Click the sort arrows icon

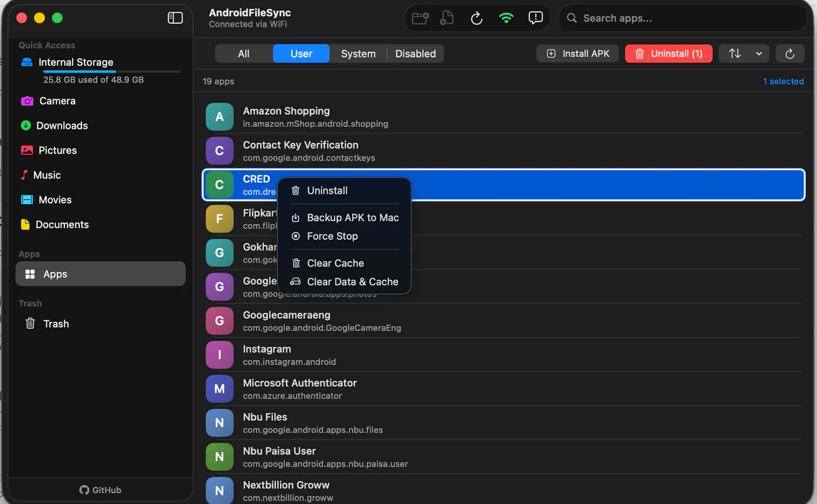click(x=735, y=54)
